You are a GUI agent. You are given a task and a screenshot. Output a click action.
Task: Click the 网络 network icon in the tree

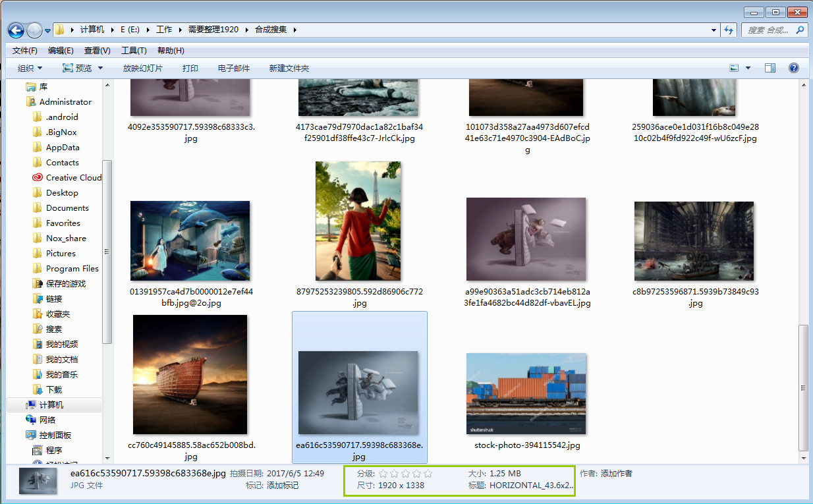[x=31, y=420]
